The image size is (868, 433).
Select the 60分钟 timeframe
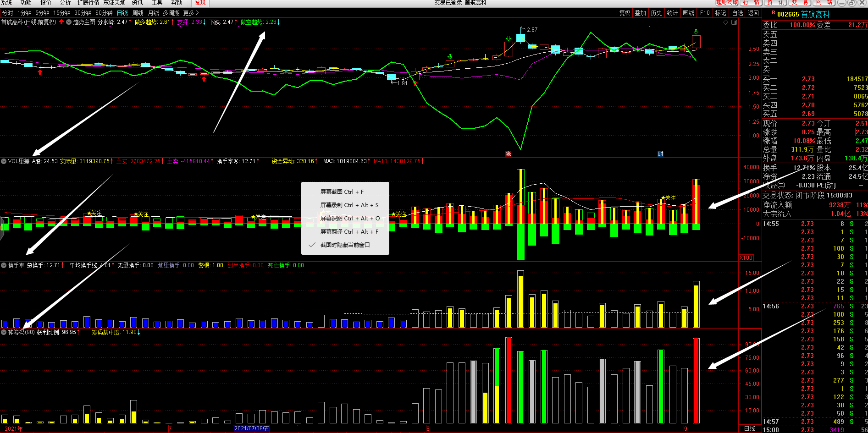[x=104, y=13]
